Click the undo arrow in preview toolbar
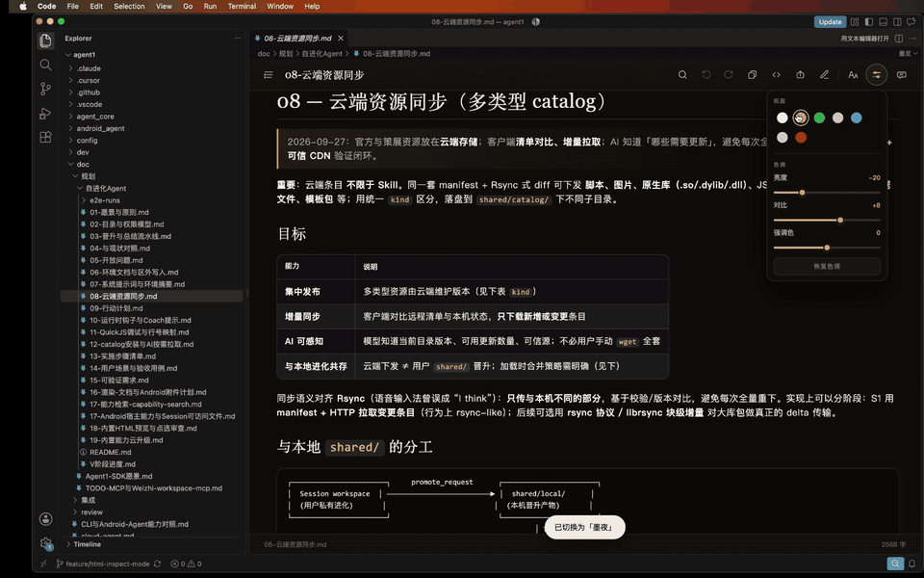This screenshot has width=924, height=578. [x=706, y=75]
